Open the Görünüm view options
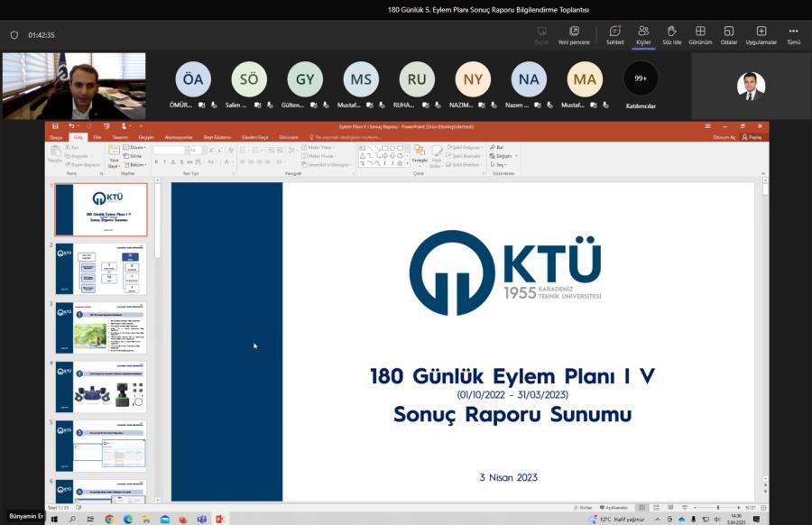Viewport: 812px width, 525px height. pos(700,34)
